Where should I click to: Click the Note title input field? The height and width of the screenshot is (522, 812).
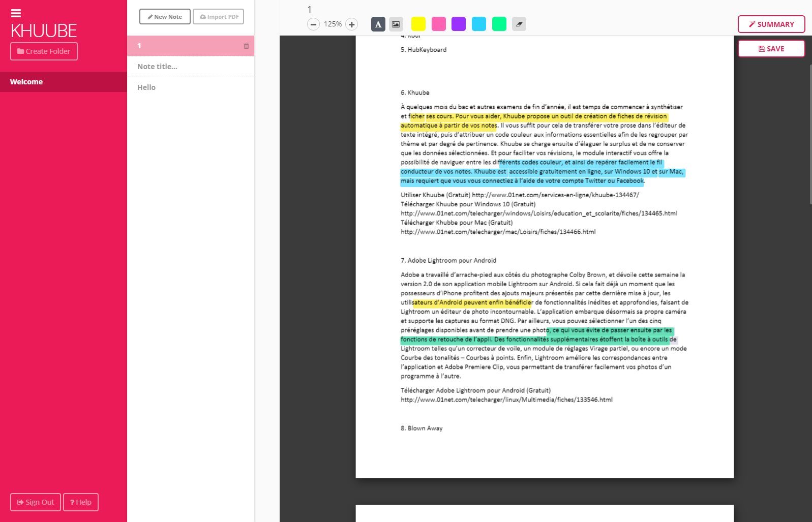pos(190,67)
